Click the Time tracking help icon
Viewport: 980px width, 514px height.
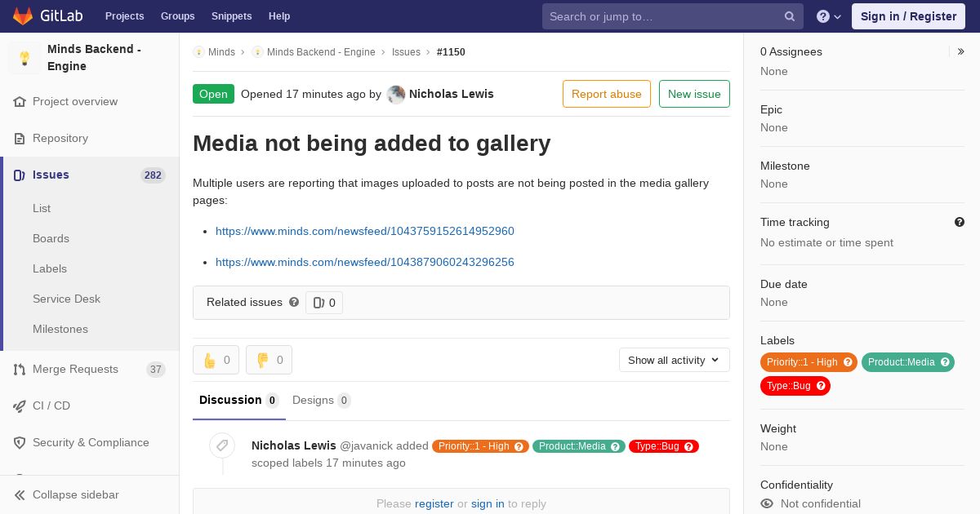[x=960, y=222]
